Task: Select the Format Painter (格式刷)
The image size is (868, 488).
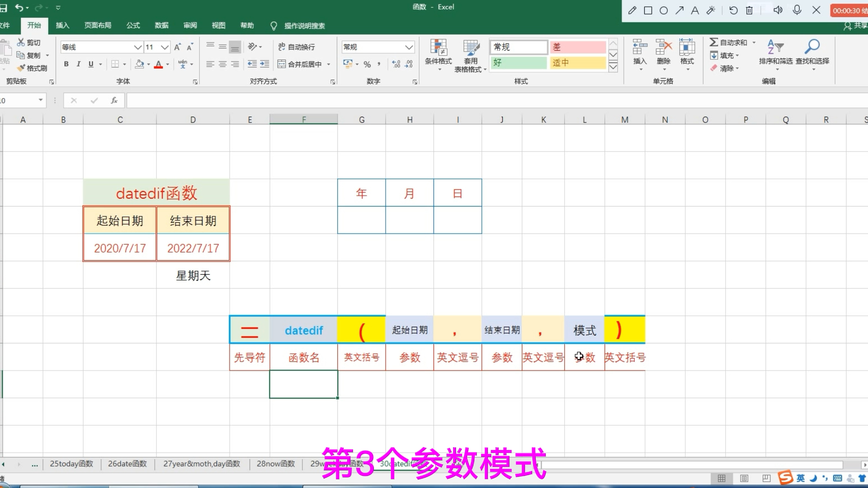Action: coord(32,68)
